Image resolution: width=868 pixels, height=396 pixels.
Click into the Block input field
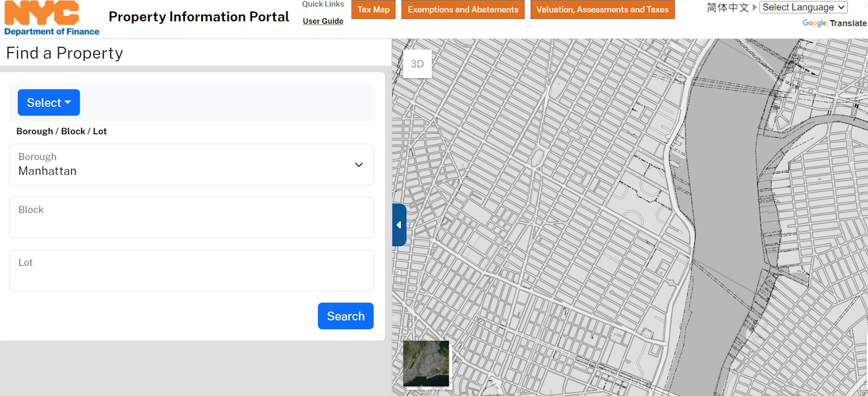[191, 218]
